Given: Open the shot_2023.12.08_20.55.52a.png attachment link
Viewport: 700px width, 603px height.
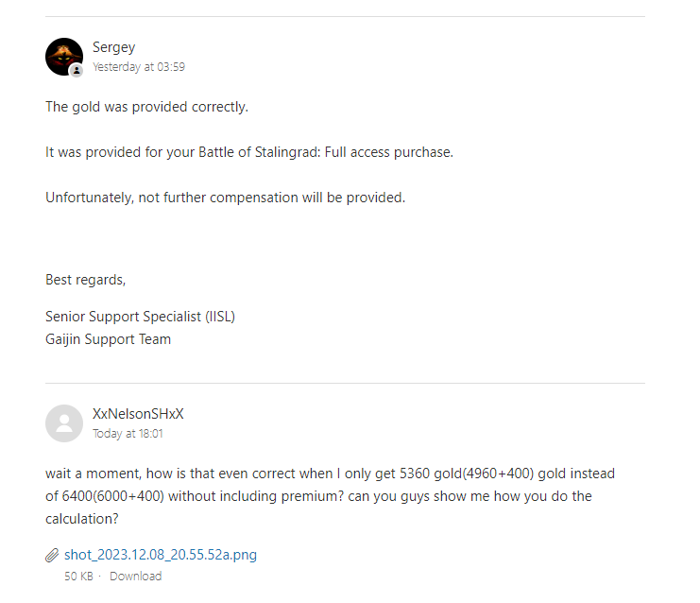Looking at the screenshot, I should pos(160,555).
